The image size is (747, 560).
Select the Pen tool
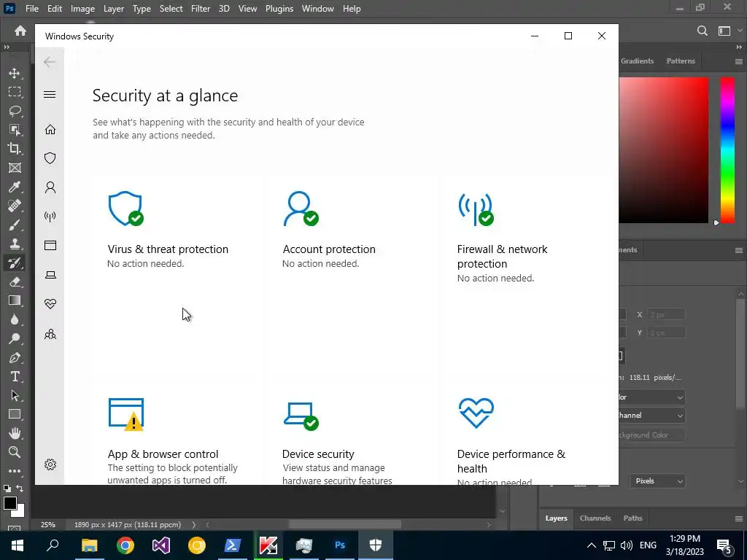15,357
